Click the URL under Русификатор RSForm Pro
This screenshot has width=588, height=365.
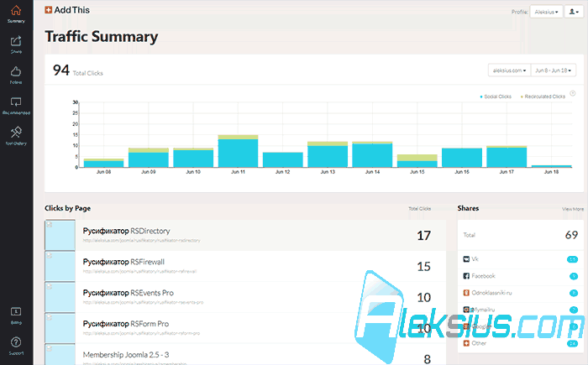coord(141,333)
